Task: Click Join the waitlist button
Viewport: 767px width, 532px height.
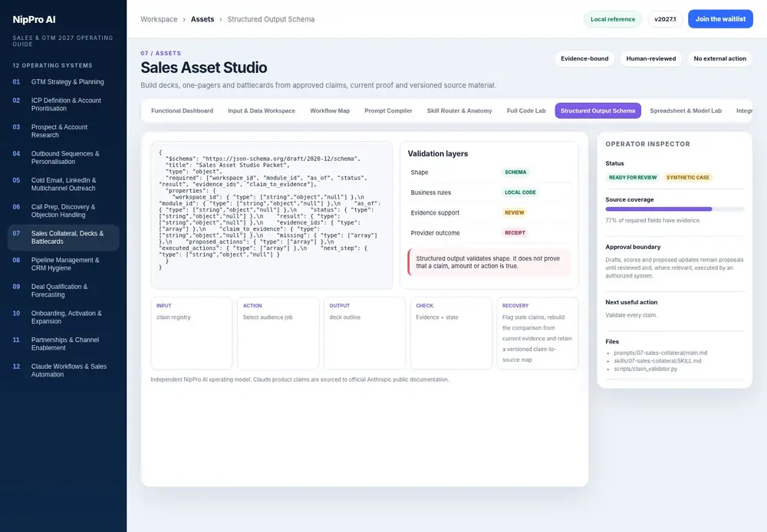Action: [x=720, y=19]
